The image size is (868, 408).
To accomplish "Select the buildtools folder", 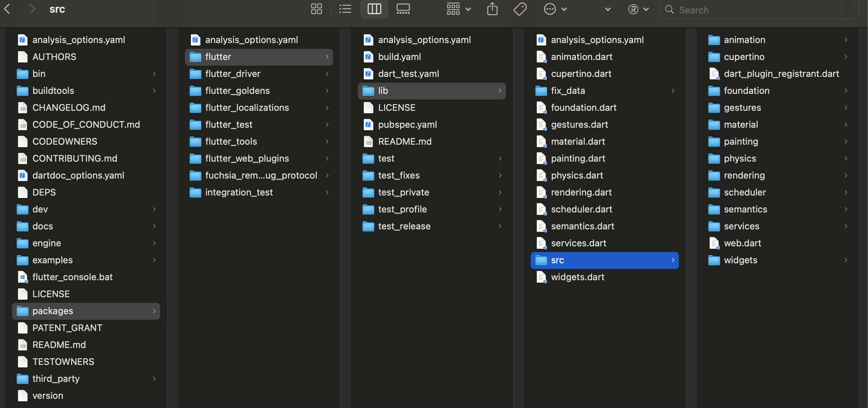I will coord(86,91).
